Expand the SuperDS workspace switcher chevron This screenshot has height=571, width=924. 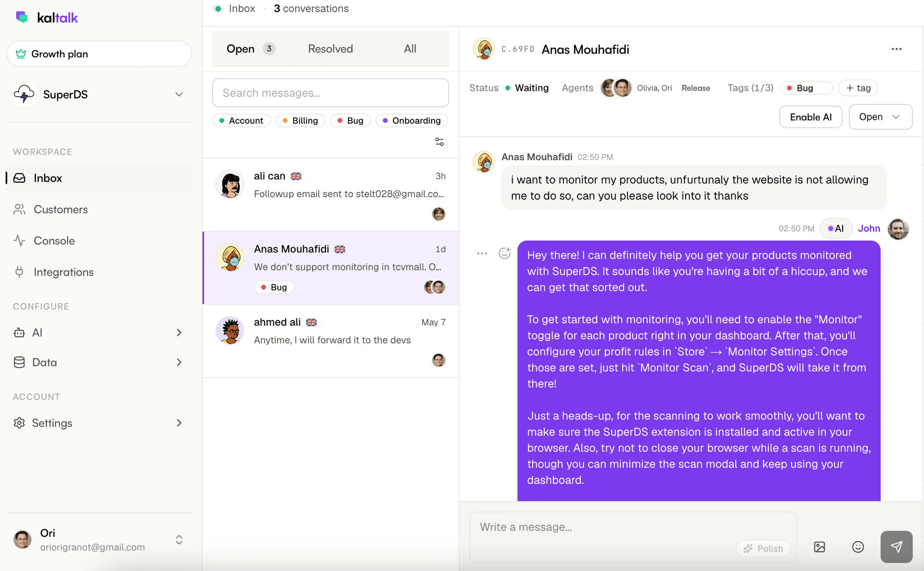click(179, 94)
